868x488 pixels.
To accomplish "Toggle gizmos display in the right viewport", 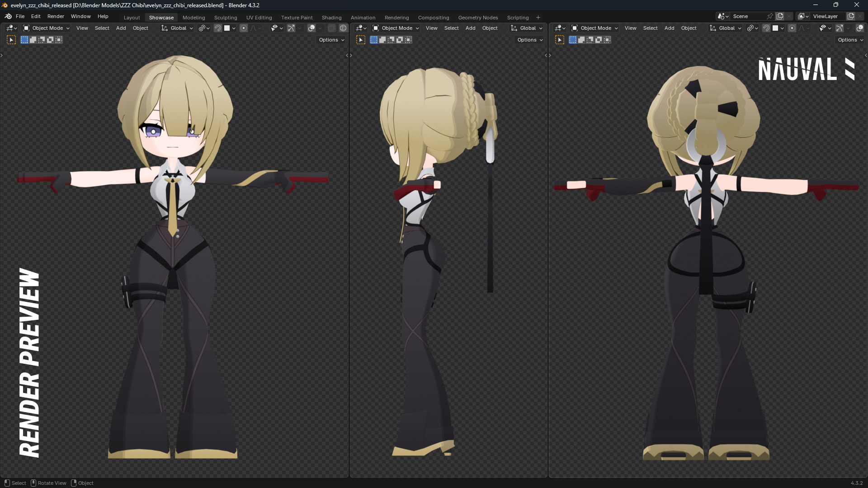I will click(840, 28).
